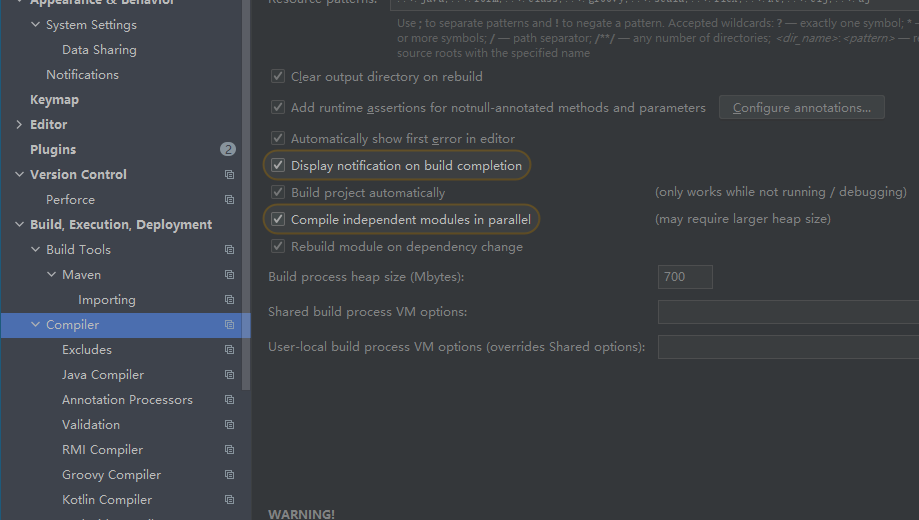Toggle Display notification on build completion checkbox
The width and height of the screenshot is (919, 520).
coord(278,165)
